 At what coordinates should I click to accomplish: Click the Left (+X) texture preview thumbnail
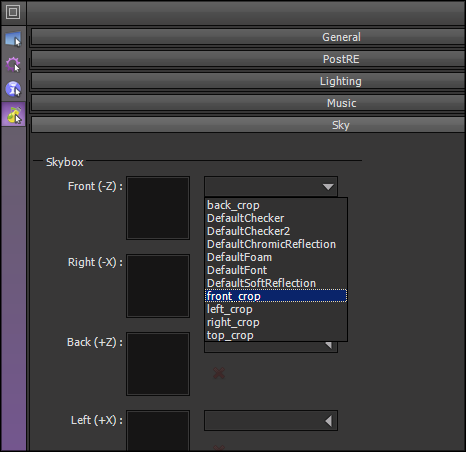pyautogui.click(x=158, y=431)
